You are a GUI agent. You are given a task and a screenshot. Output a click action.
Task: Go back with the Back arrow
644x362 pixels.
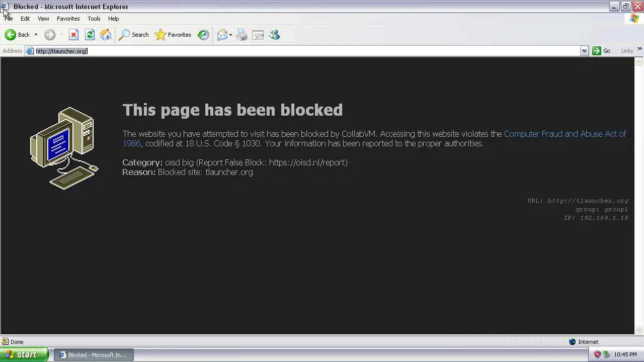[17, 35]
